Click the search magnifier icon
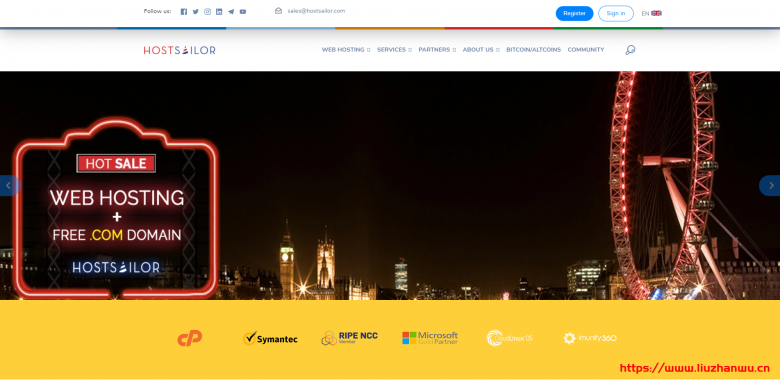This screenshot has width=780, height=384. [x=630, y=50]
